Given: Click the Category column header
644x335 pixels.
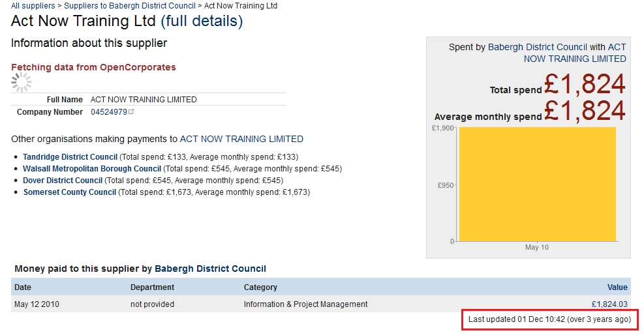Looking at the screenshot, I should tap(260, 287).
